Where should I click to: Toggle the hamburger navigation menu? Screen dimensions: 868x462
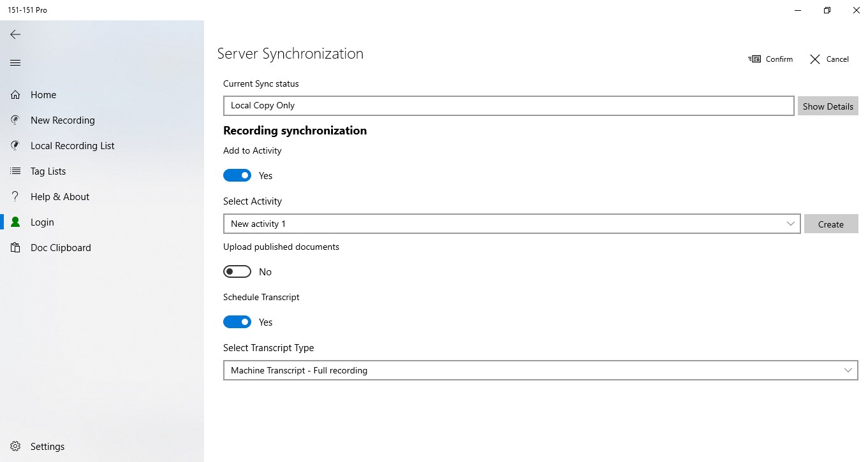(15, 63)
